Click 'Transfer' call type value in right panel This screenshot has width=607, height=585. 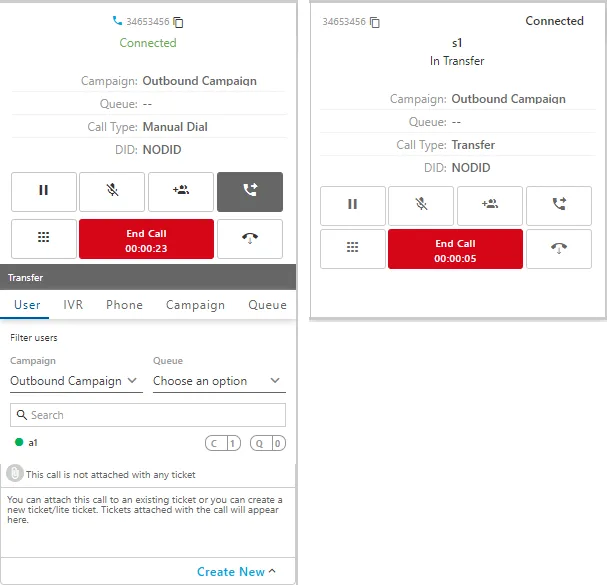coord(473,145)
